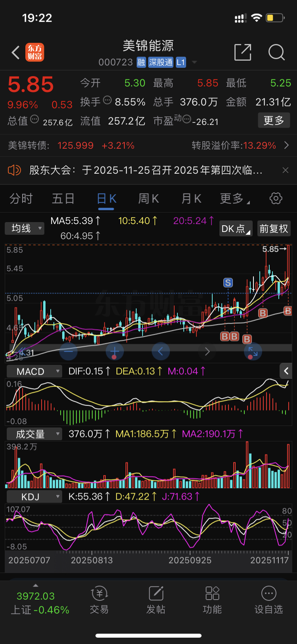Open KDJ indicator selector dropdown

point(34,496)
